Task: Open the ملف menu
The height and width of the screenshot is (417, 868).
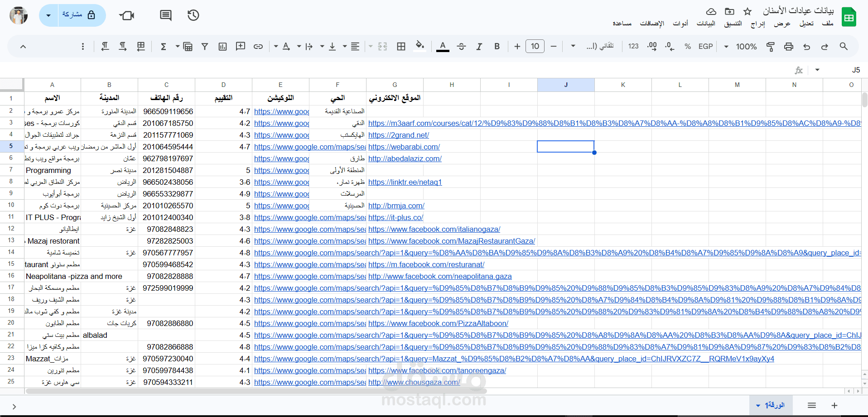Action: [x=828, y=23]
